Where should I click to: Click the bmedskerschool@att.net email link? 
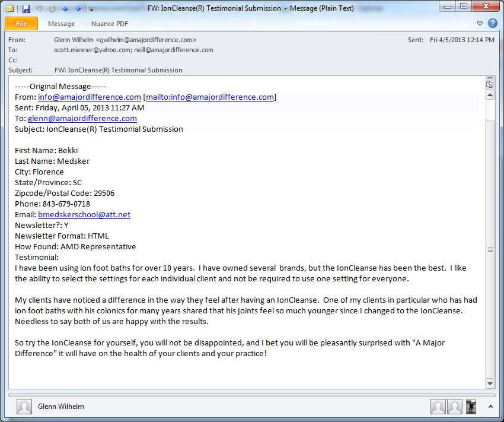pyautogui.click(x=84, y=214)
